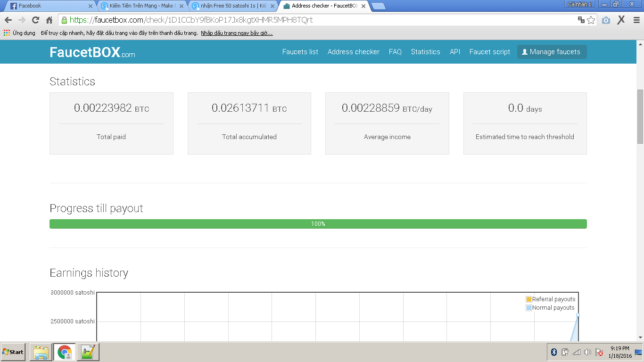Open the Action Center flag tray icon

coord(599,352)
